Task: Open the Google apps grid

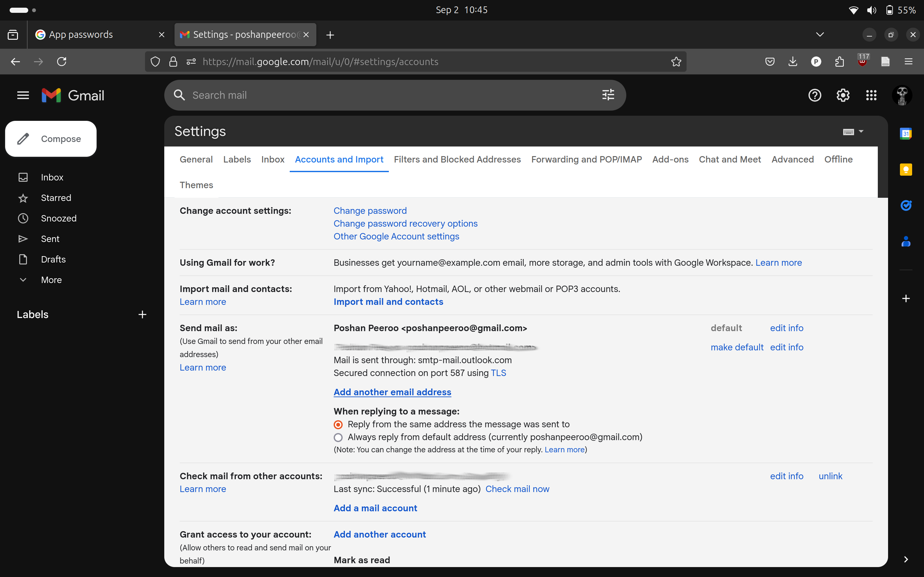Action: [x=871, y=95]
